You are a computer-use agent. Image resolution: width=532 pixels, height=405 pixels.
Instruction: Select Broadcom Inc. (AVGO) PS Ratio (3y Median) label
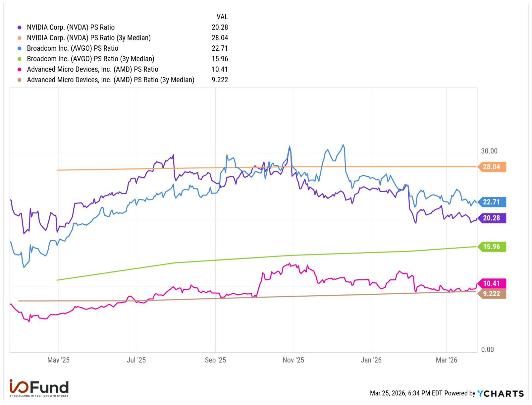90,59
